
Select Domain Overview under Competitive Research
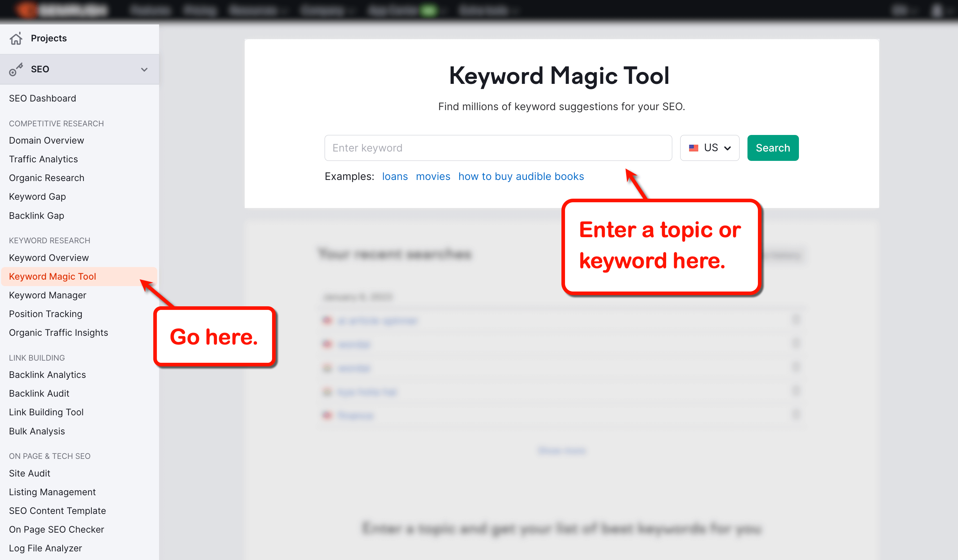tap(46, 140)
